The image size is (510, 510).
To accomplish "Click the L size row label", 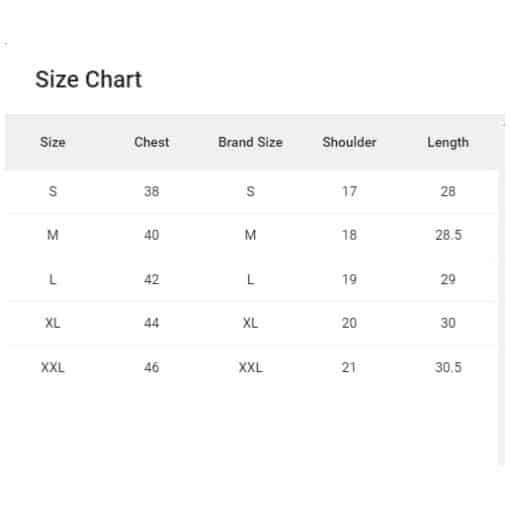I will (53, 279).
